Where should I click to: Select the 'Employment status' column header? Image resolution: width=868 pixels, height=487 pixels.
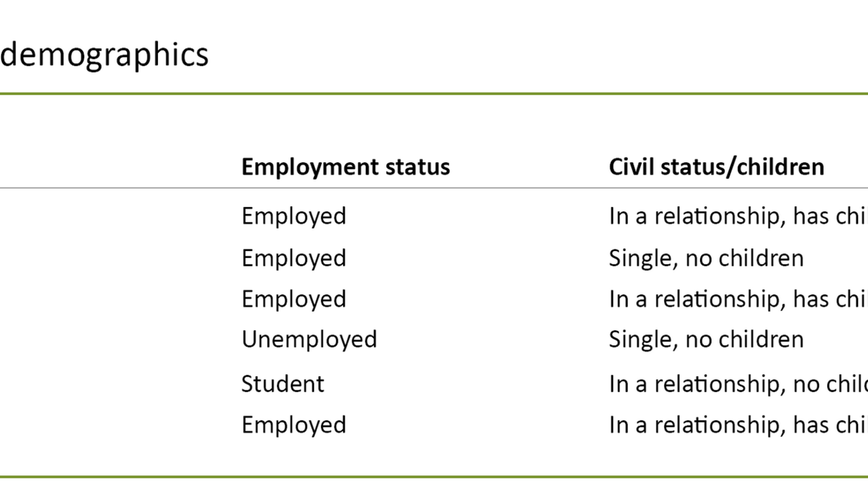point(346,167)
